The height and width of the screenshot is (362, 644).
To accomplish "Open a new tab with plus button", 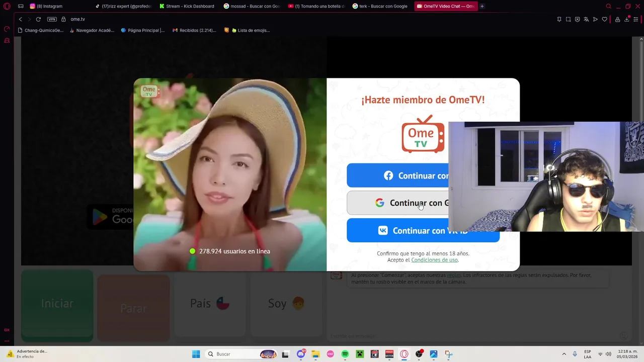I will coord(482,6).
